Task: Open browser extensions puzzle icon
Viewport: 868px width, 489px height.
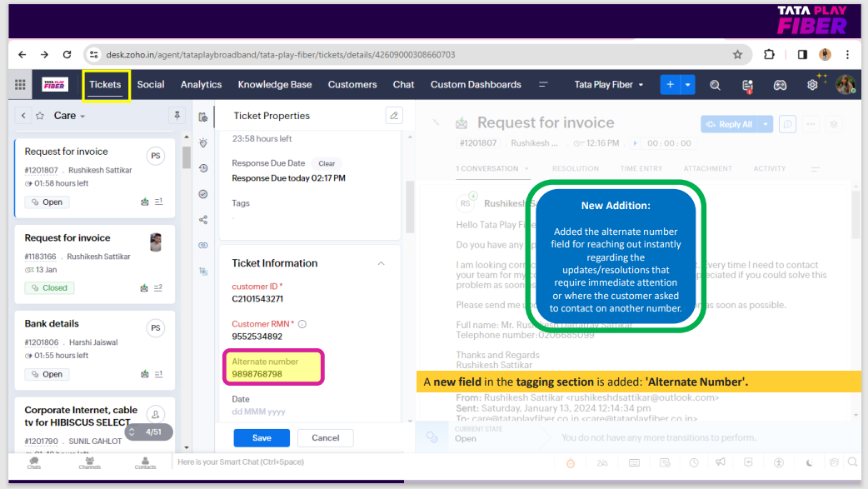Action: pos(769,54)
